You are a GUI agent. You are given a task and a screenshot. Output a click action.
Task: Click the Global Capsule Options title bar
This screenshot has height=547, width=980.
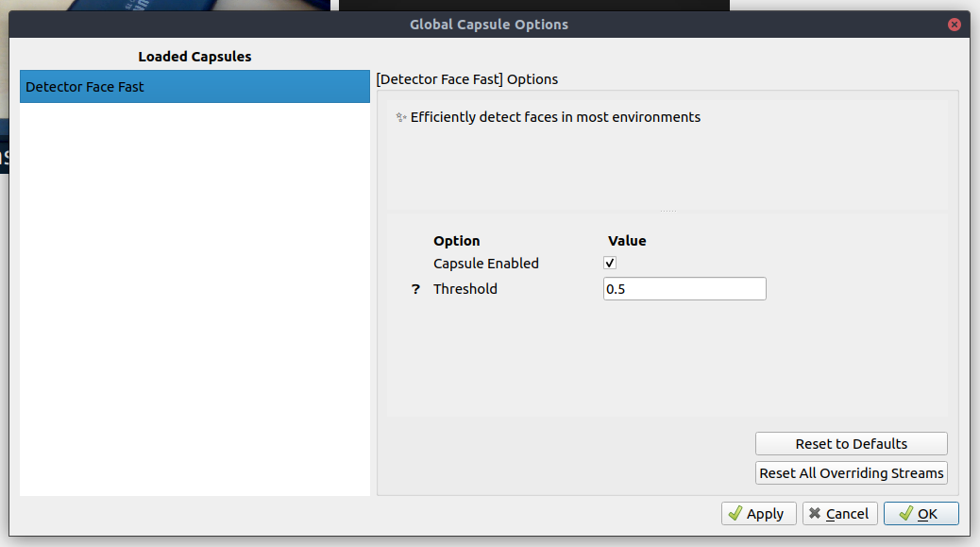pyautogui.click(x=489, y=25)
